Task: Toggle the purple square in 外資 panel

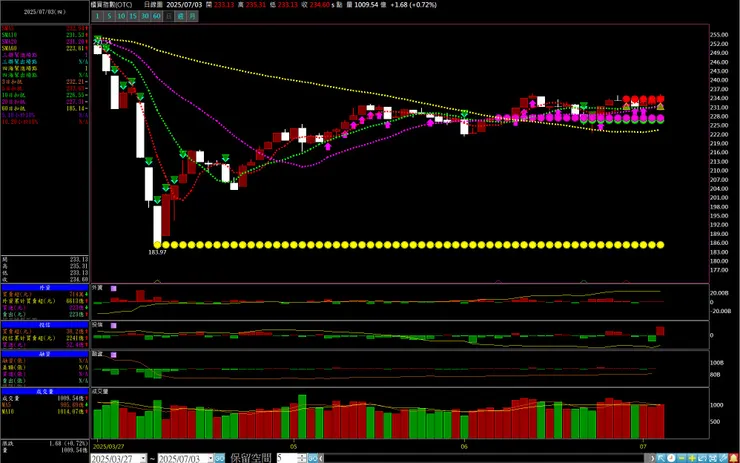Action: pyautogui.click(x=114, y=288)
